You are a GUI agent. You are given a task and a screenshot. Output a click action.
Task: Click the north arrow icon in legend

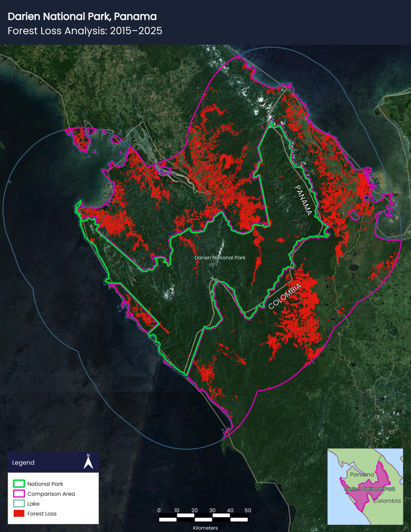[x=88, y=461]
